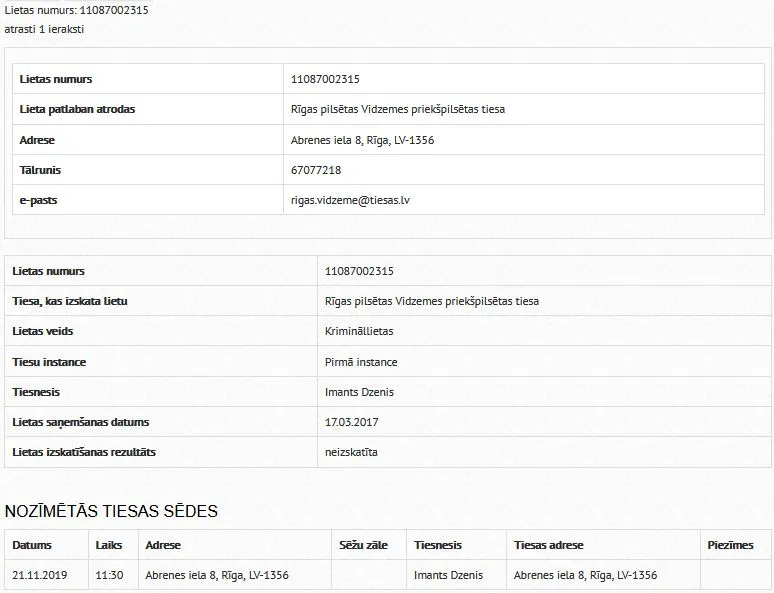Image resolution: width=774 pixels, height=593 pixels.
Task: Click case number value in the top table
Action: point(325,79)
